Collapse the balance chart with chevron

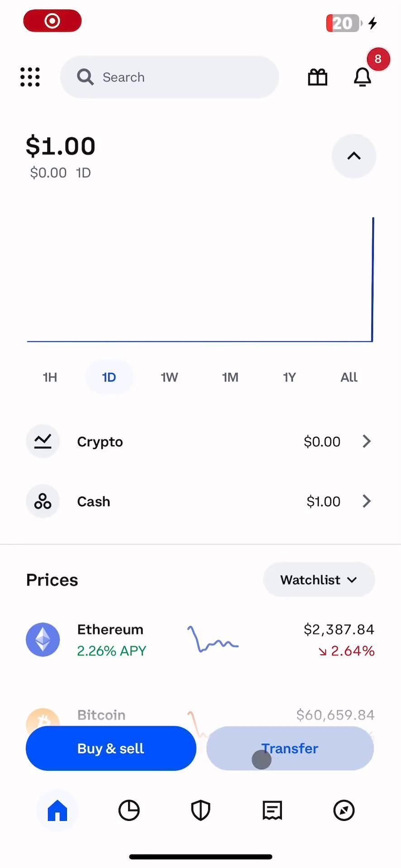(x=354, y=156)
